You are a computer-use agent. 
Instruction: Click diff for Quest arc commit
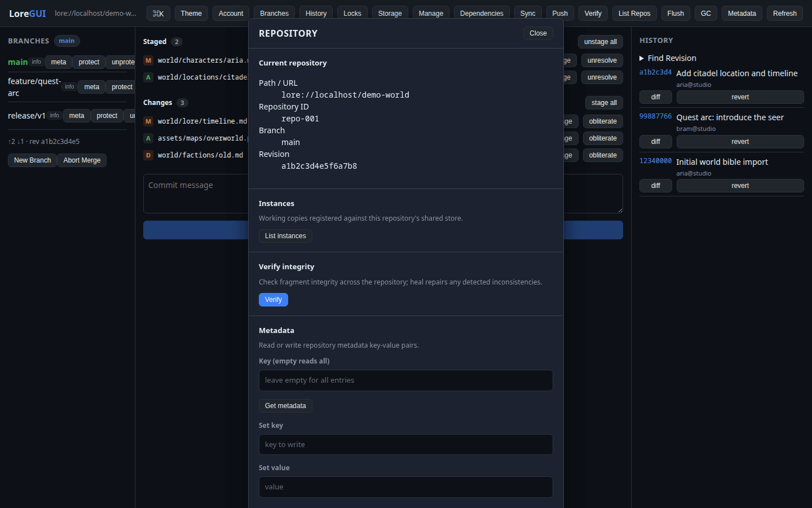[x=656, y=142]
